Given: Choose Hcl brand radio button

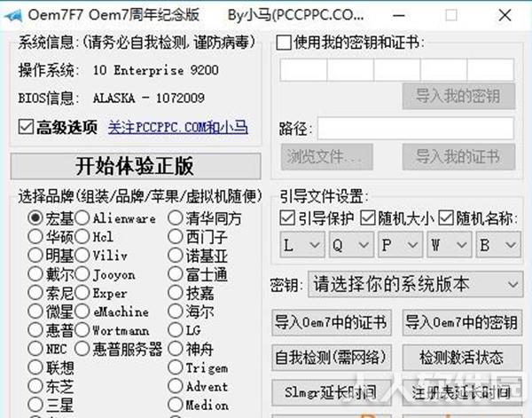Looking at the screenshot, I should click(x=82, y=236).
